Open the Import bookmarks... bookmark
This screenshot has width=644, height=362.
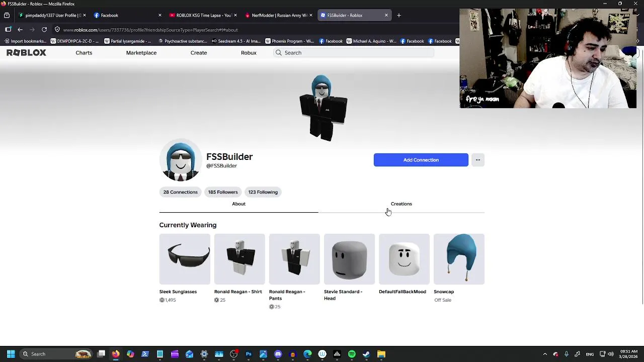coord(25,41)
